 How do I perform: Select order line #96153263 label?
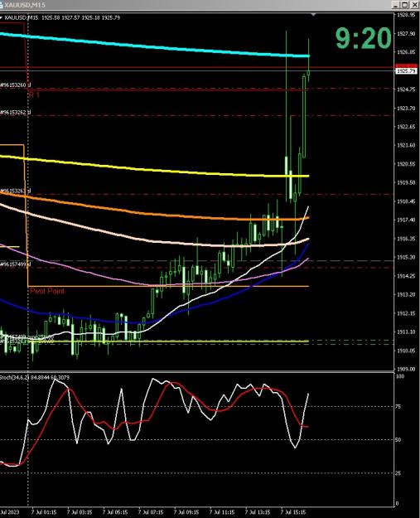15,191
